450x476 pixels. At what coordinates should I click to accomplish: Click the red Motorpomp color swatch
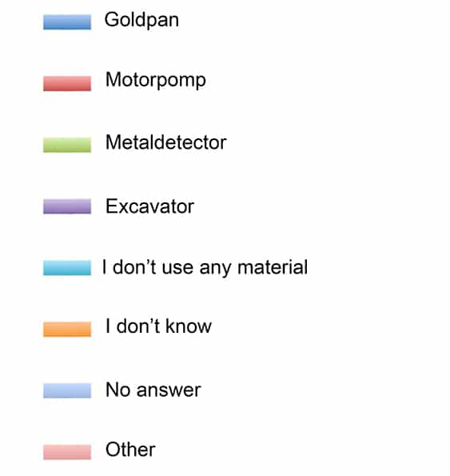tap(67, 83)
